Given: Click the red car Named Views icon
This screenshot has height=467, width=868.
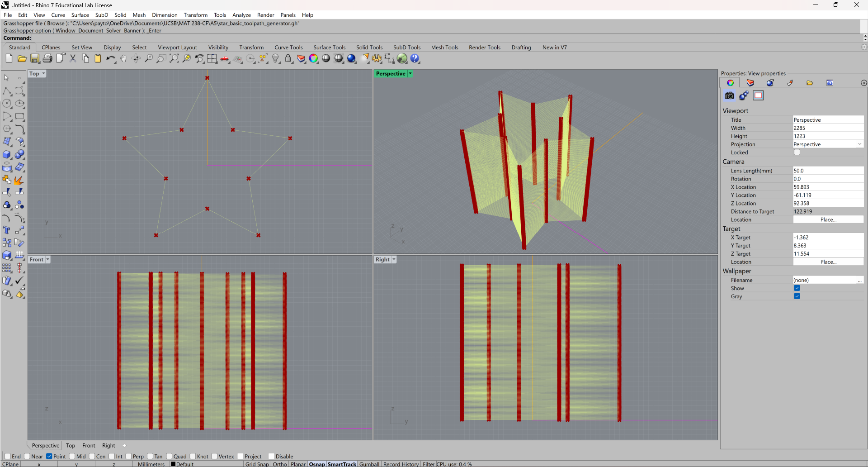Looking at the screenshot, I should [225, 58].
